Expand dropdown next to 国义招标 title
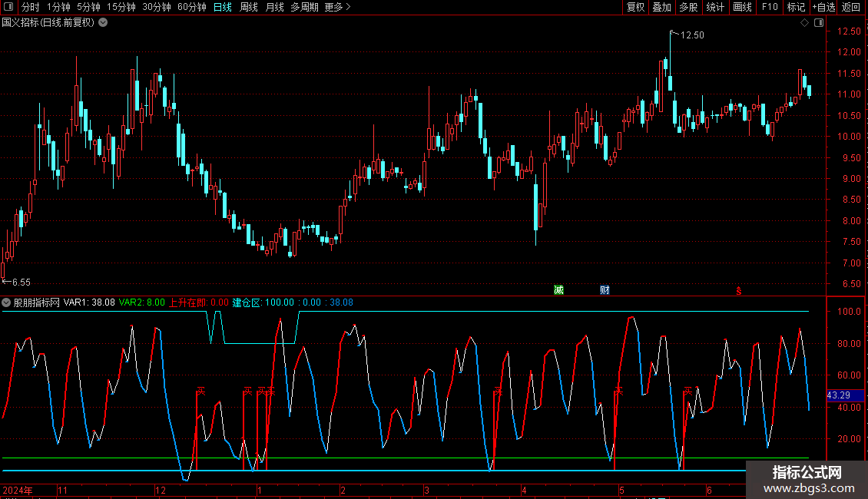868x499 pixels. [103, 22]
